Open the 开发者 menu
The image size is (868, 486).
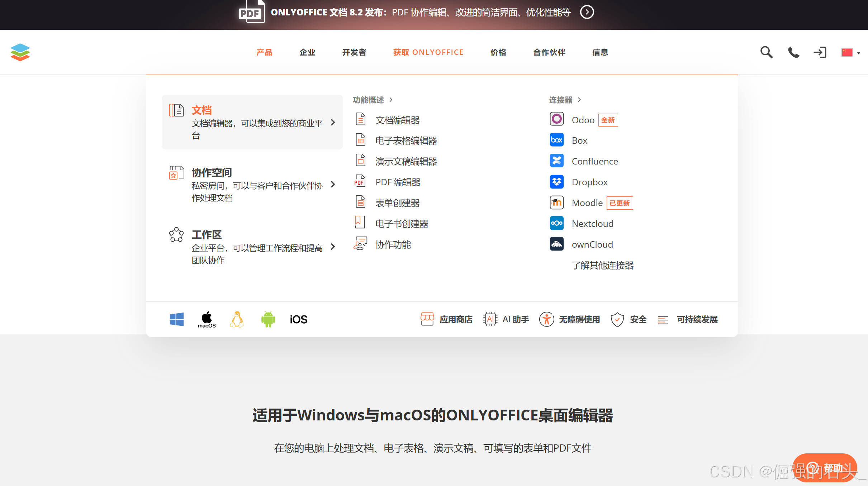pos(354,52)
